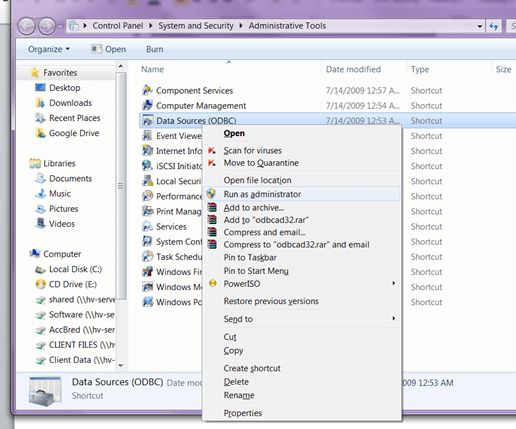Open the recent pages dropdown next to Forward
The width and height of the screenshot is (516, 429).
coord(60,26)
